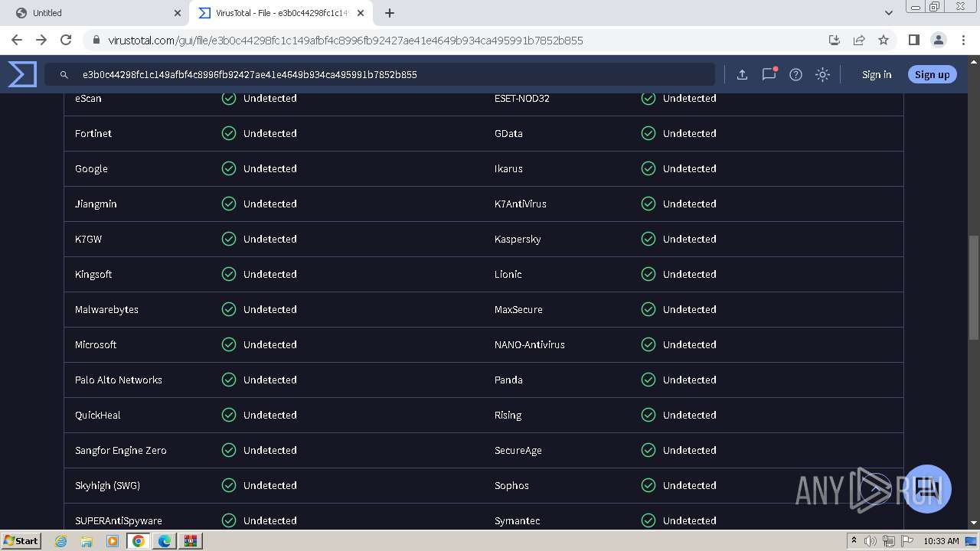This screenshot has height=551, width=980.
Task: Click the Sign in link
Action: click(x=877, y=74)
